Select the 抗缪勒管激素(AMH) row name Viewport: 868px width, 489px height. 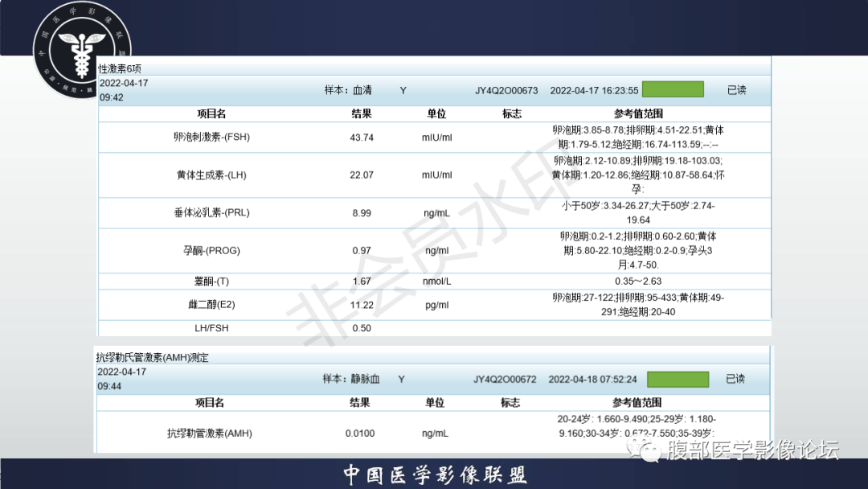coord(210,433)
